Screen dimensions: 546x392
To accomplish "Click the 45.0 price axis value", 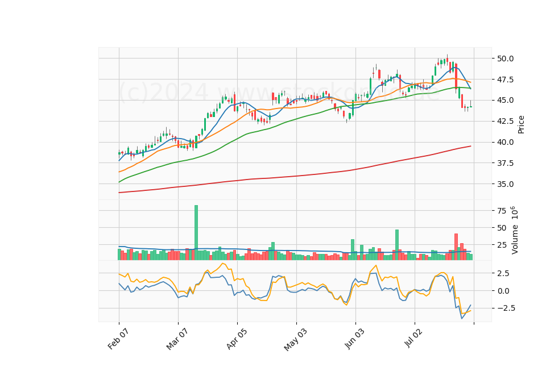I will (505, 100).
